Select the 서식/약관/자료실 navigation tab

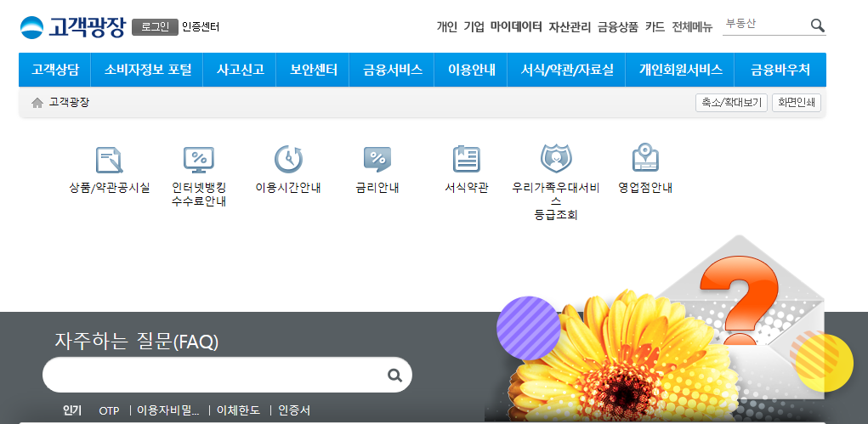click(x=566, y=70)
